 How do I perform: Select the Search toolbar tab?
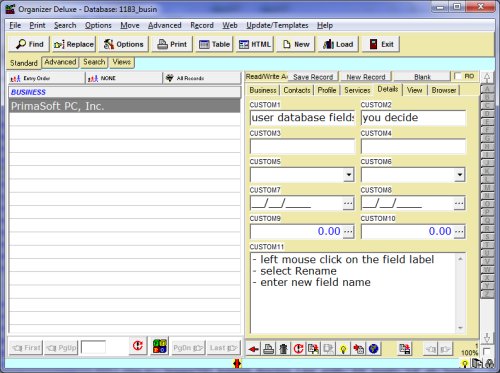(94, 62)
